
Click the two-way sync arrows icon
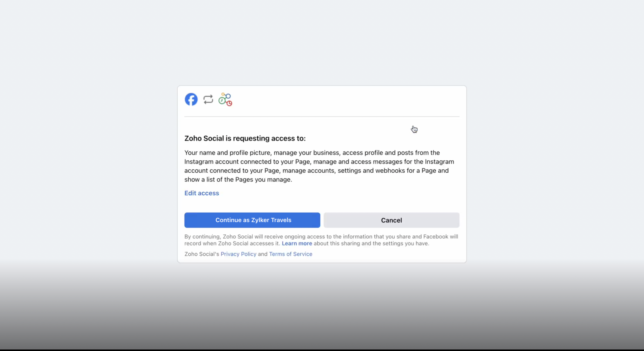[x=208, y=99]
